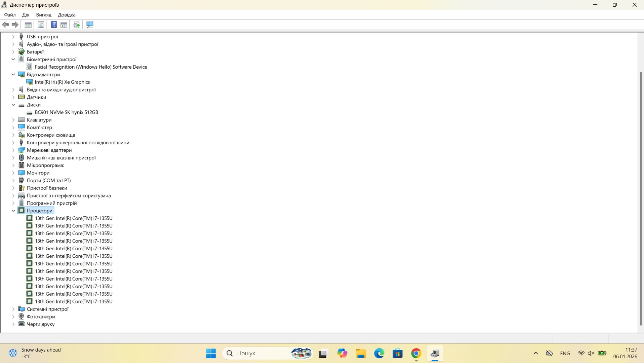Open the Файл menu
Image resolution: width=644 pixels, height=363 pixels.
tap(10, 15)
